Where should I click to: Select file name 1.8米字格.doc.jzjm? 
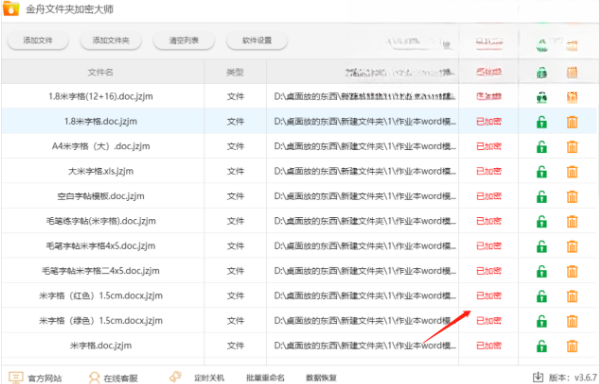tap(101, 122)
